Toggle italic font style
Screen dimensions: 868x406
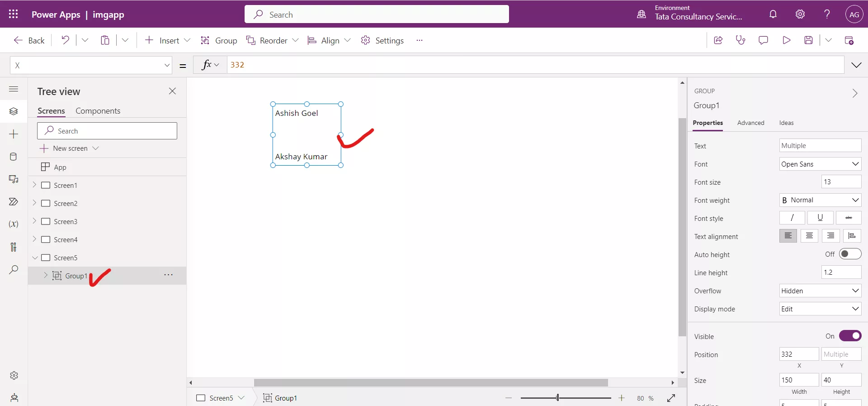792,218
